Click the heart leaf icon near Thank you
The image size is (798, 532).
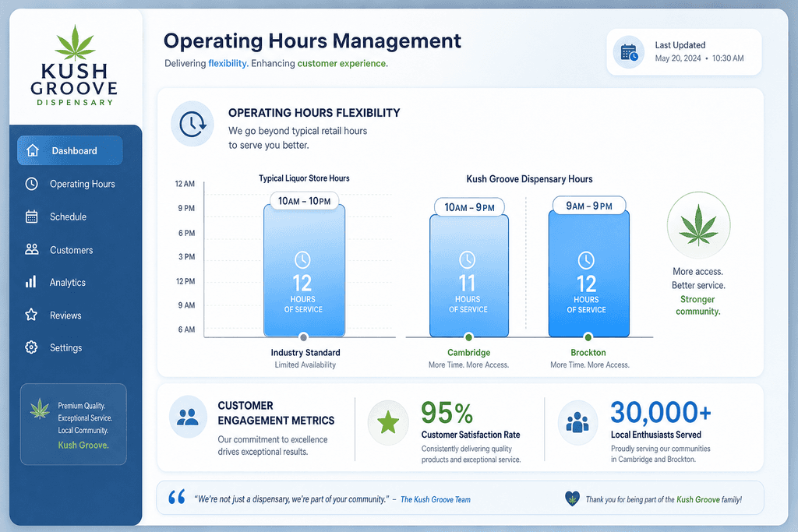click(573, 499)
